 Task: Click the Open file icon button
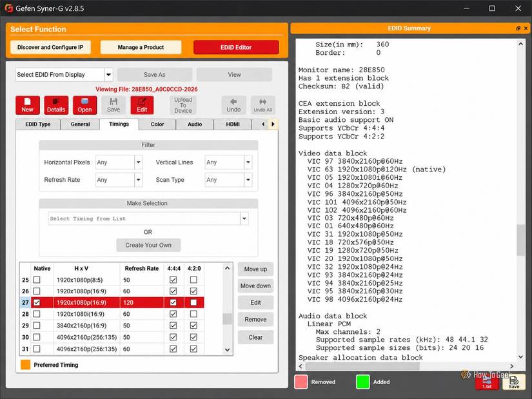84,105
